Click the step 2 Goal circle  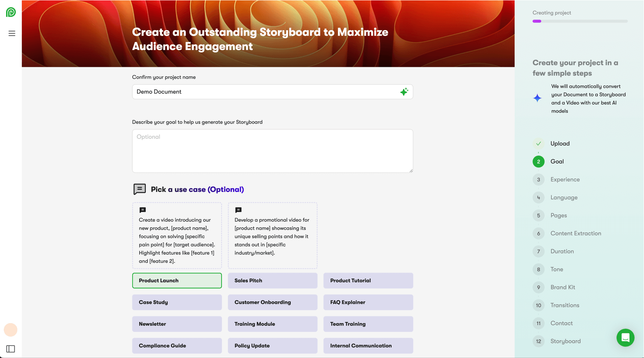pos(539,162)
